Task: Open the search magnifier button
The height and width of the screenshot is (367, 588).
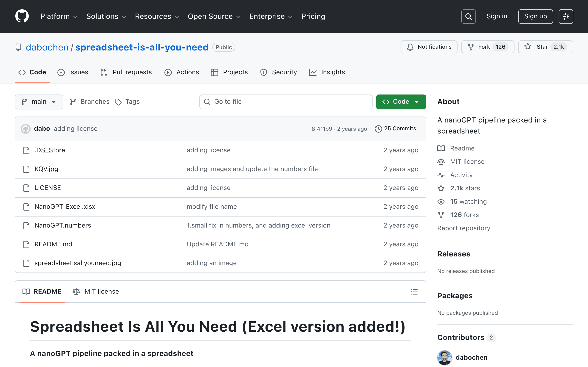Action: coord(468,17)
